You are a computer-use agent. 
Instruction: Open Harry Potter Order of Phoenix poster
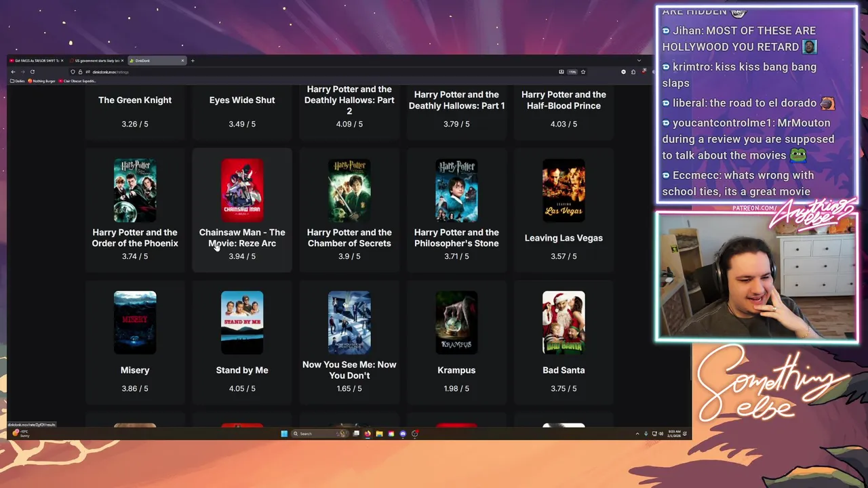point(135,190)
